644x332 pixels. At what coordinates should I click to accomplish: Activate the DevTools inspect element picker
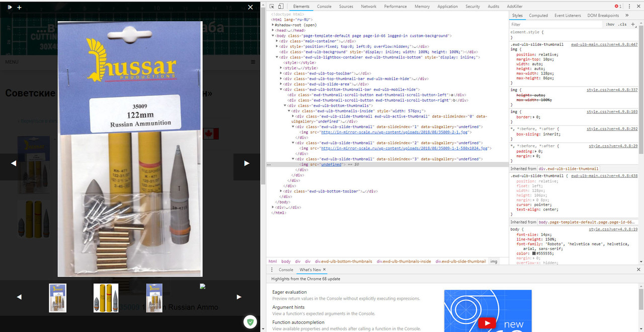pyautogui.click(x=272, y=7)
